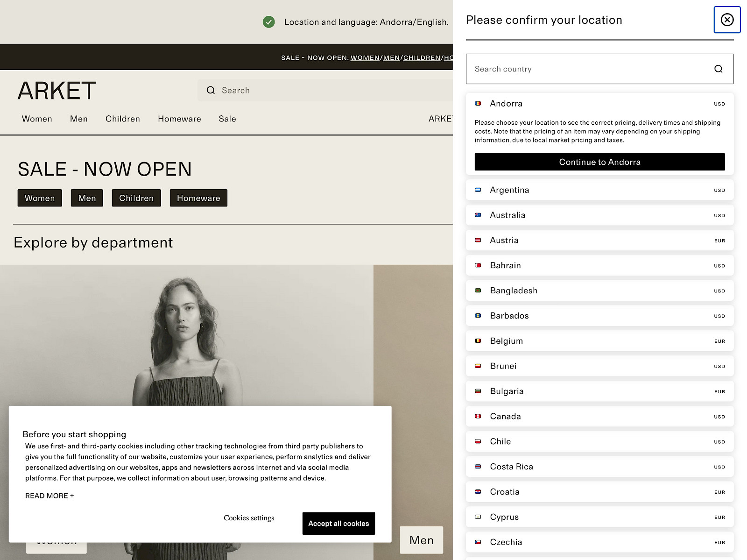Click the Belgium flag icon
The height and width of the screenshot is (560, 747).
pos(478,340)
